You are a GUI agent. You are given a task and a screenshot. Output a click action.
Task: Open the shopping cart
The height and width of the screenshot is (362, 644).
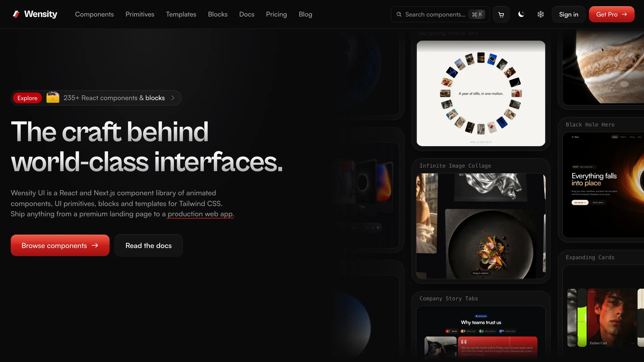pos(501,15)
